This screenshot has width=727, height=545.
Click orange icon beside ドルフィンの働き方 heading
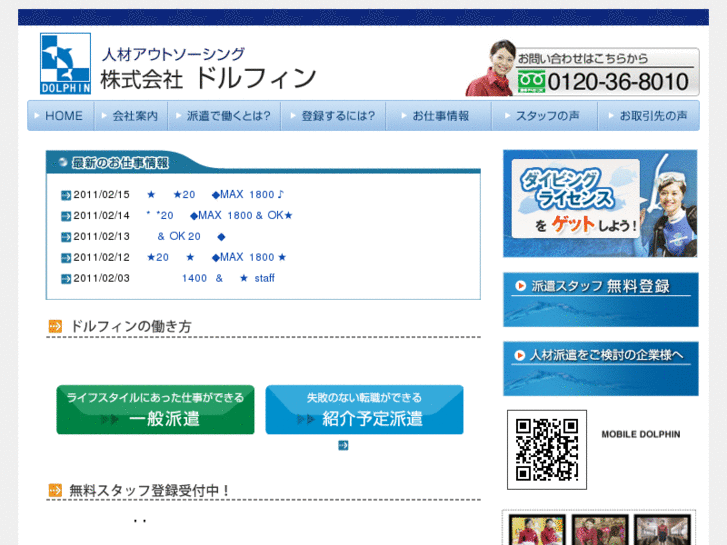click(x=55, y=327)
